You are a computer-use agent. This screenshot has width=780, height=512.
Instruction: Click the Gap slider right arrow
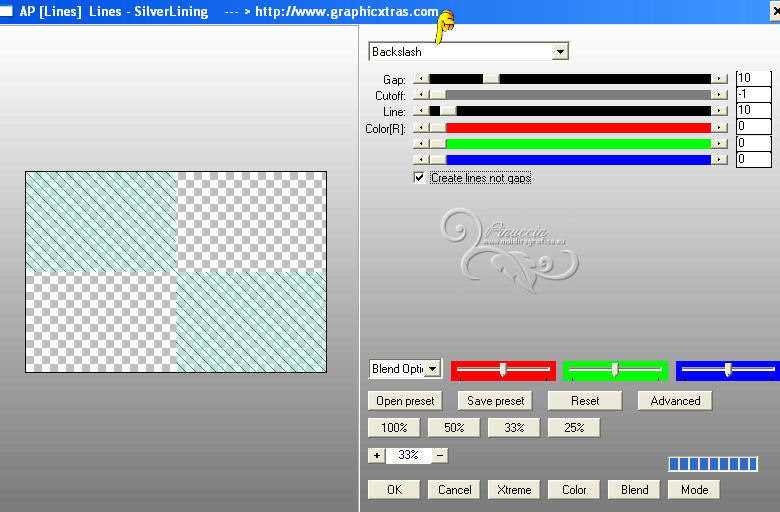pos(719,79)
